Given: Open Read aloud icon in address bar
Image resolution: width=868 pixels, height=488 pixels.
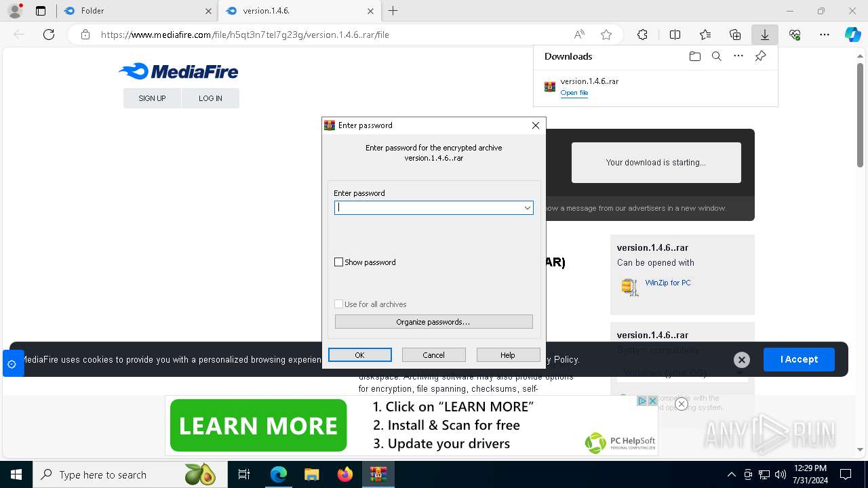Looking at the screenshot, I should 579,35.
